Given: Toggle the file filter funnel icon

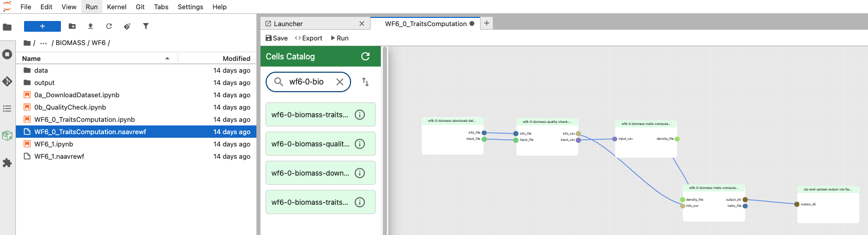Looking at the screenshot, I should click(x=146, y=26).
